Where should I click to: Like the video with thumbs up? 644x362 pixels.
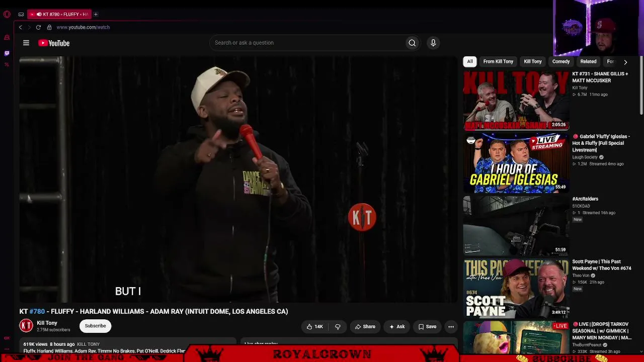[x=315, y=327]
